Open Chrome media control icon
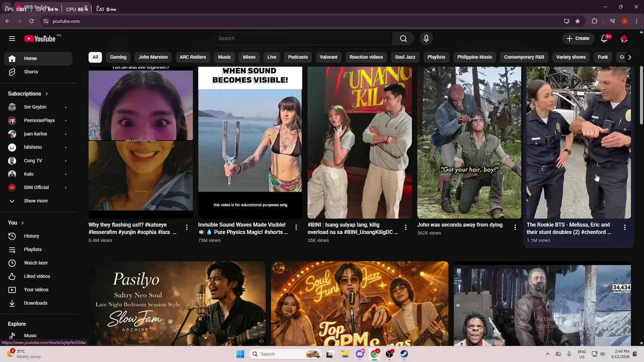 click(612, 21)
